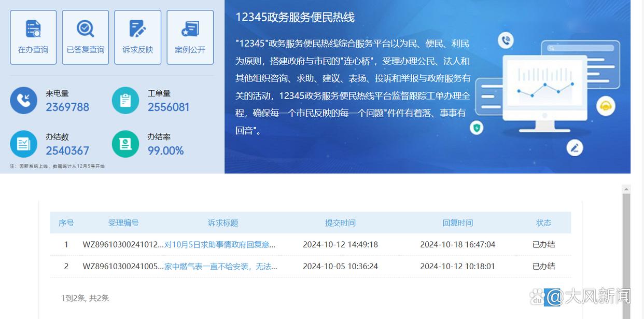Click the 1到2条, 共2条 pagination text
The height and width of the screenshot is (319, 644).
pyautogui.click(x=85, y=298)
